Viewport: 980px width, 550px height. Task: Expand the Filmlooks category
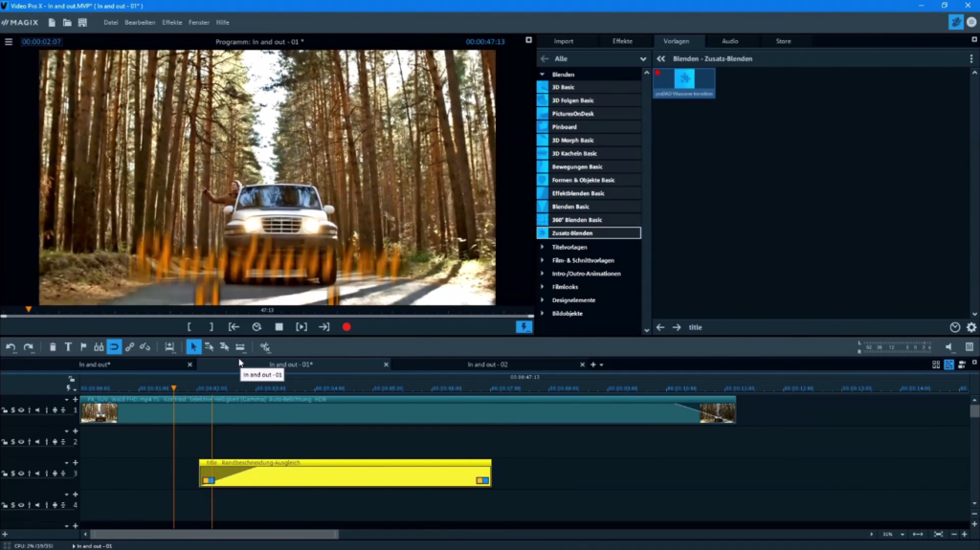click(x=543, y=287)
